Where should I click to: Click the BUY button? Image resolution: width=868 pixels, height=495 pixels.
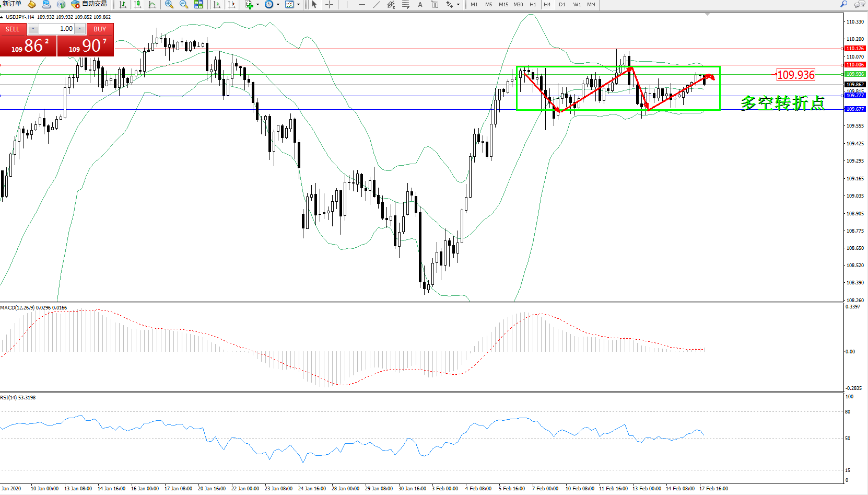click(x=100, y=29)
